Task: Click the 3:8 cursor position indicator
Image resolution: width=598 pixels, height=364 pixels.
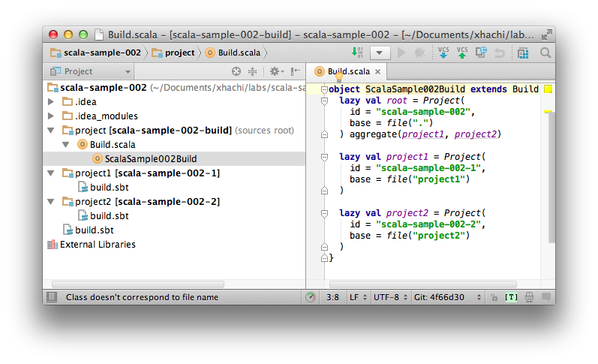Action: [332, 297]
